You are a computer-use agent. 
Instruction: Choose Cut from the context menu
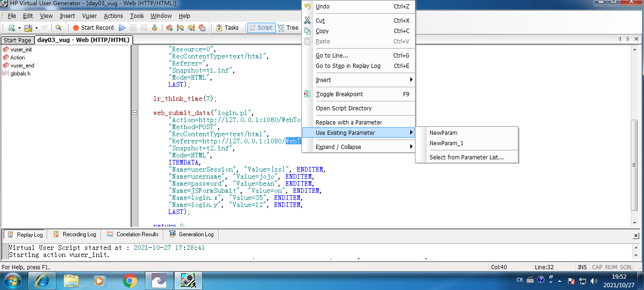click(x=358, y=21)
